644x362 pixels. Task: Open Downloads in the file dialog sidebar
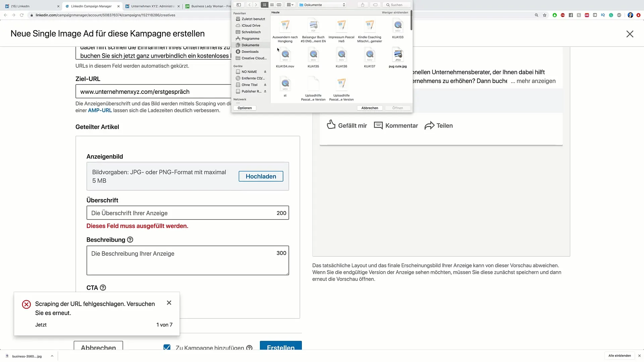coord(250,52)
